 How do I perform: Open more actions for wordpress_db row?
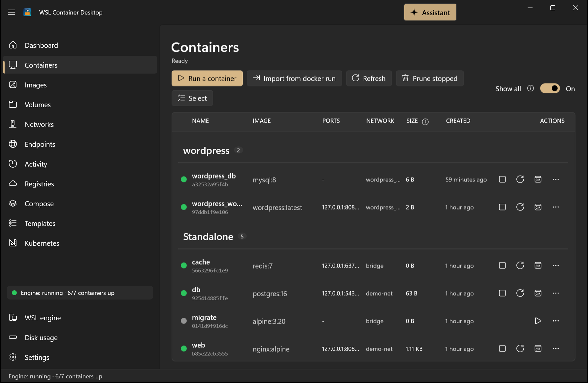tap(556, 179)
